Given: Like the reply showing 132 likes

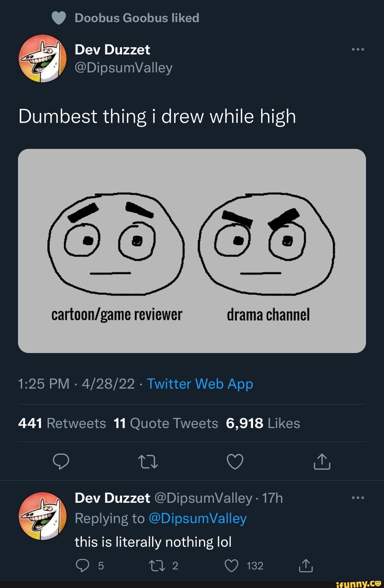Looking at the screenshot, I should point(233,565).
